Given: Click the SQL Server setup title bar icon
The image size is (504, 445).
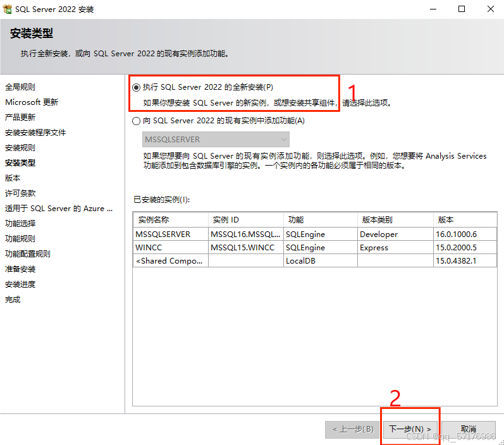Looking at the screenshot, I should 7,9.
